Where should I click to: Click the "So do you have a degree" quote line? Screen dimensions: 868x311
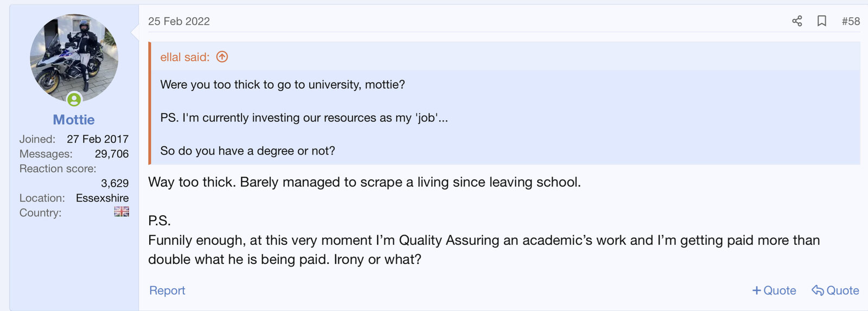(x=247, y=151)
